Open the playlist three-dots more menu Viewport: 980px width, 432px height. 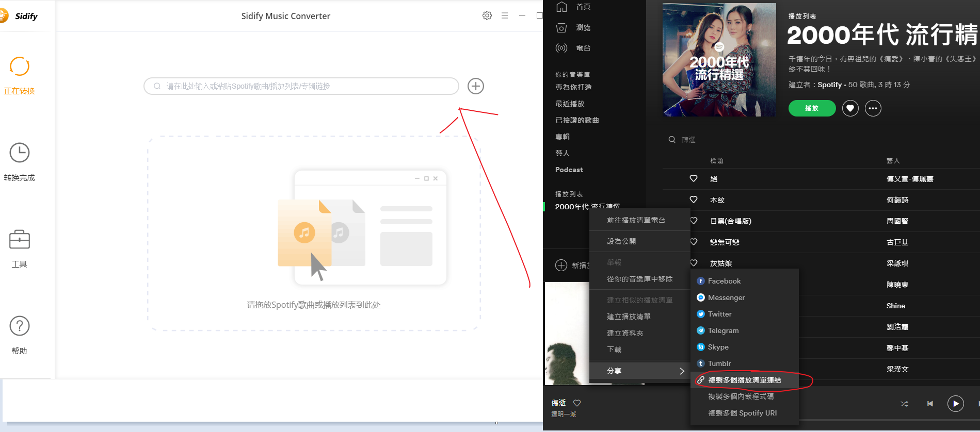coord(873,108)
